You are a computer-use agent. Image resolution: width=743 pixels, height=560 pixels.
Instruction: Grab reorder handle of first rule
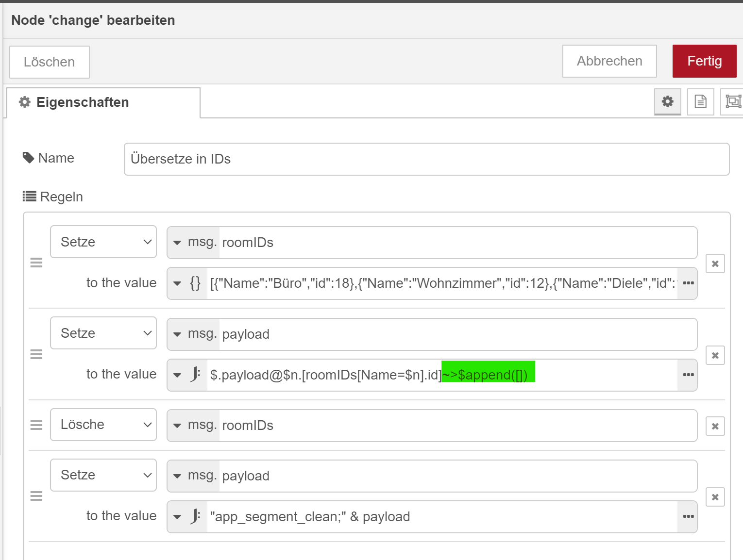click(36, 263)
